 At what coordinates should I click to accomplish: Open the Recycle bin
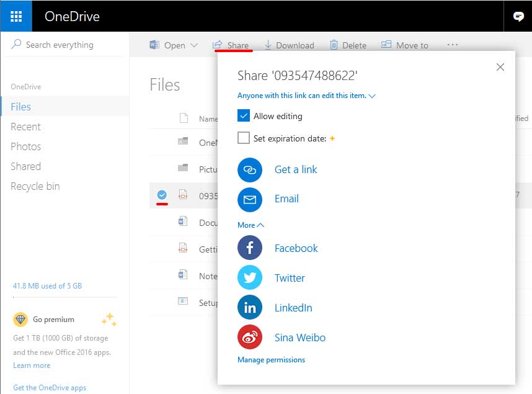[x=35, y=186]
